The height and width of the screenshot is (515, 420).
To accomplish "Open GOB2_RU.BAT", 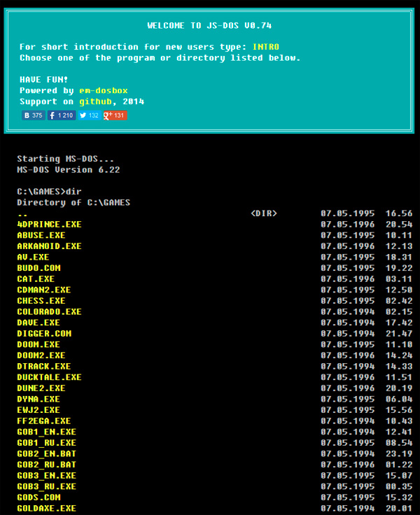I will coord(46,465).
